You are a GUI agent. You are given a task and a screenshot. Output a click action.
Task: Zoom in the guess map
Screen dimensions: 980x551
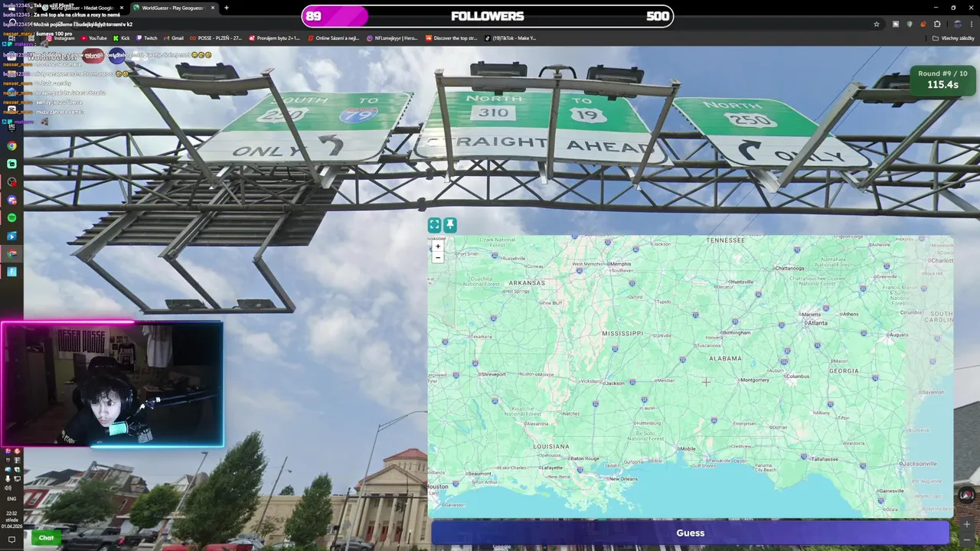[438, 246]
